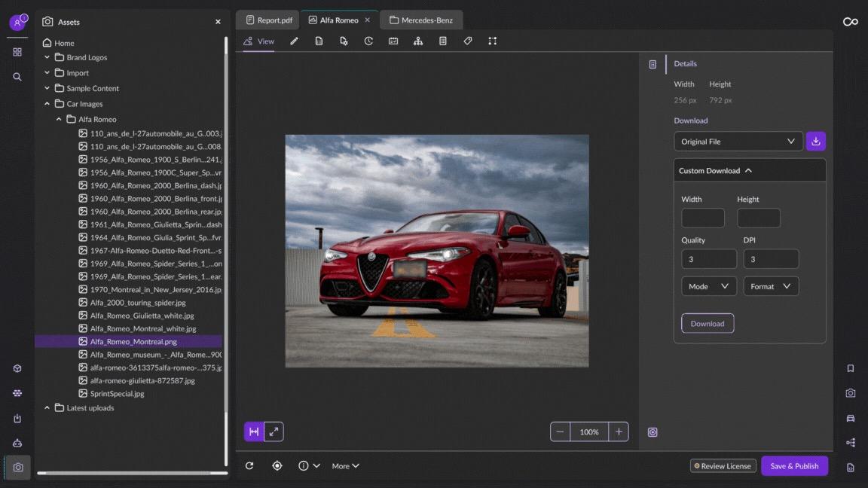Open the document page tool in toolbar
Screen dimensions: 868x488
[319, 41]
